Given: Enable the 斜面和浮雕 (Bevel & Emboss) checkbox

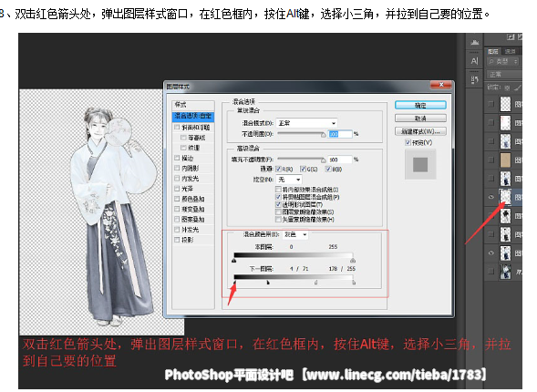Looking at the screenshot, I should tap(177, 127).
